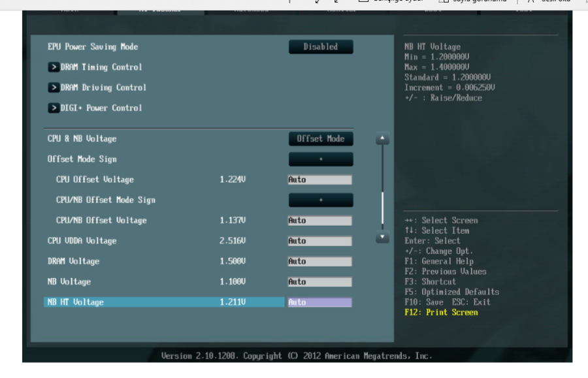The image size is (588, 378).
Task: Select the DRAM Voltage Auto field
Action: point(320,262)
